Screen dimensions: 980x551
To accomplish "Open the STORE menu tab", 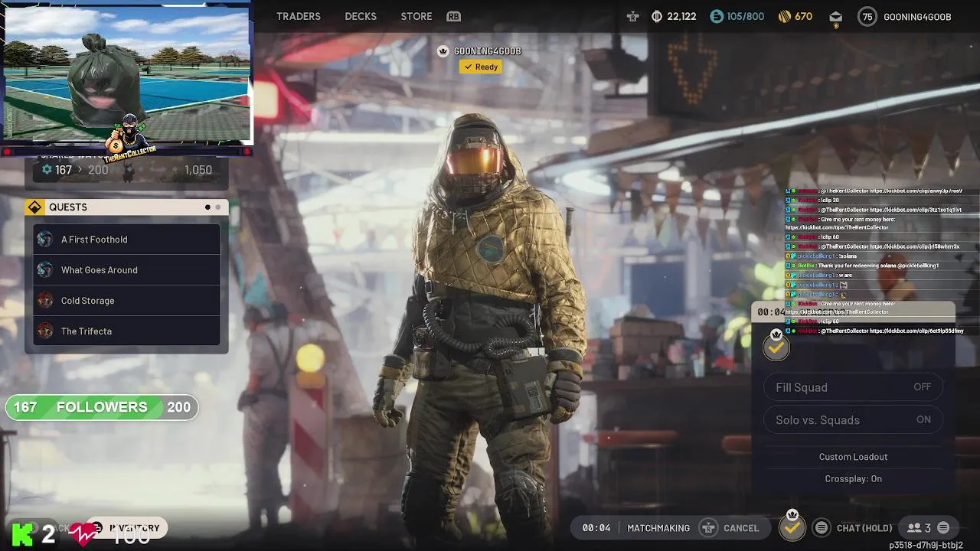I will [x=416, y=16].
